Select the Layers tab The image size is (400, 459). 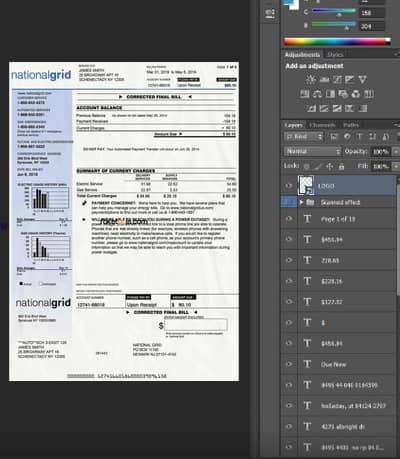tap(294, 125)
